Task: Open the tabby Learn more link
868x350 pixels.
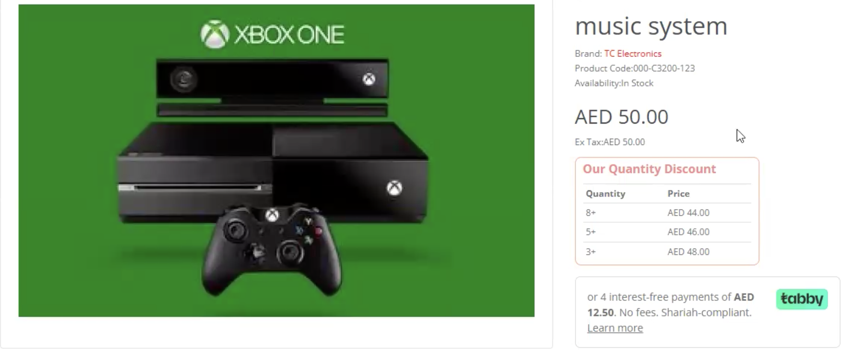Action: (x=615, y=328)
